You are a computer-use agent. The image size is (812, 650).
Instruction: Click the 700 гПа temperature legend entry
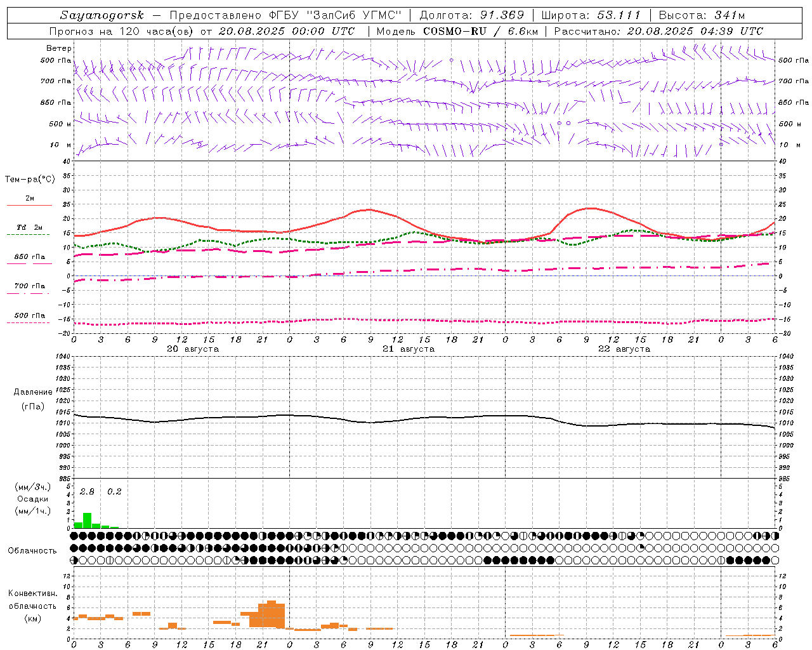(30, 286)
